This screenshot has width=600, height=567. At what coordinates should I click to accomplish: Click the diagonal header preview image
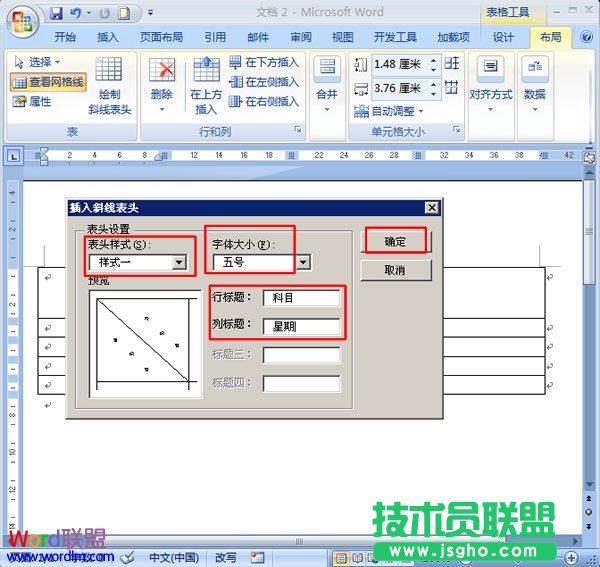pyautogui.click(x=145, y=344)
